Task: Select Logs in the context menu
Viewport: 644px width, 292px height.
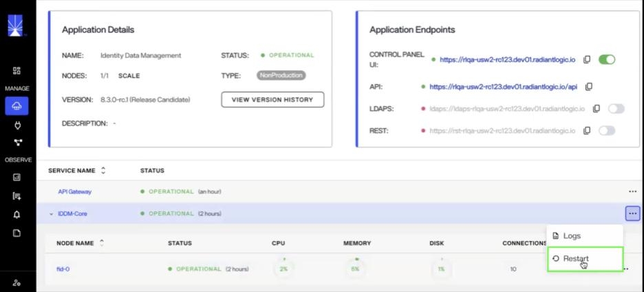Action: 585,236
